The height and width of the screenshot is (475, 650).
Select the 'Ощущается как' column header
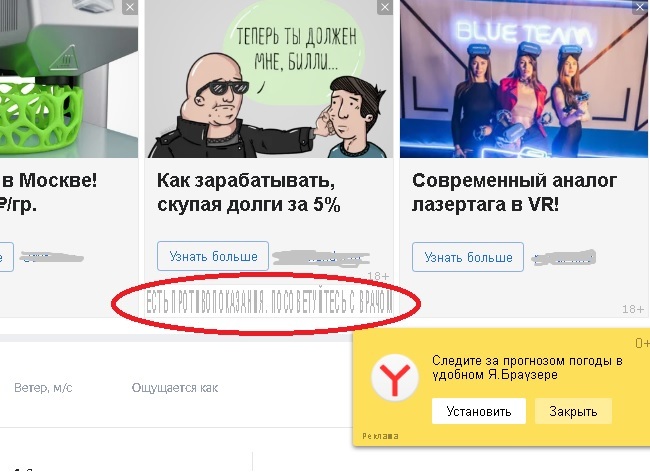coord(175,388)
